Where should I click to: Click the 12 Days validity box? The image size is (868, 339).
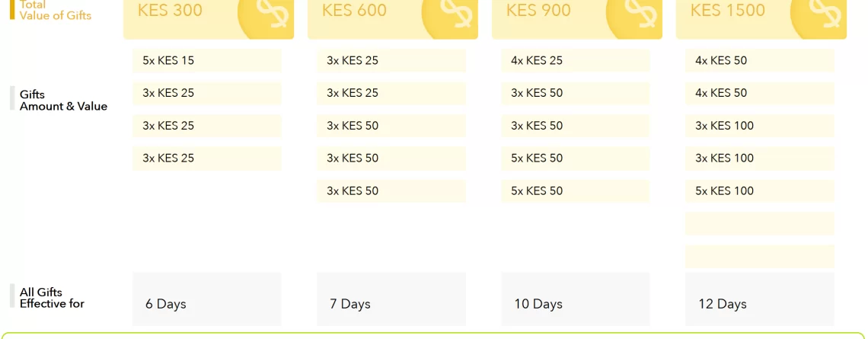point(760,299)
